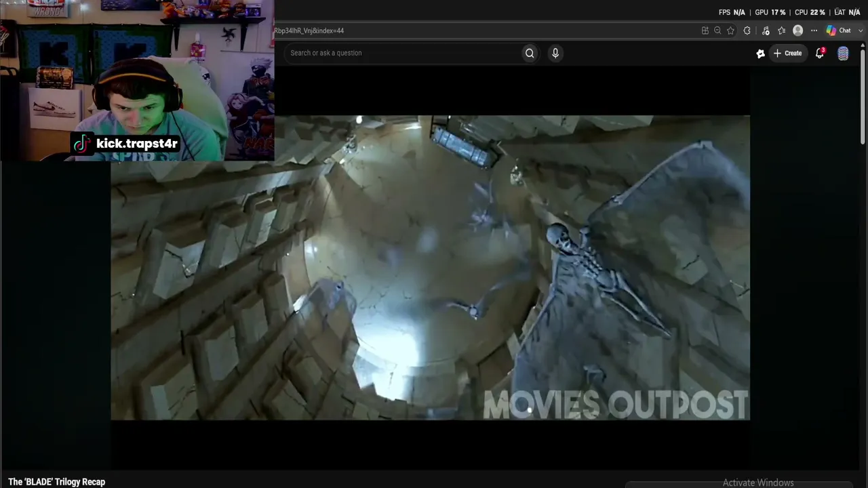Open the browser Settings and more menu

[814, 30]
